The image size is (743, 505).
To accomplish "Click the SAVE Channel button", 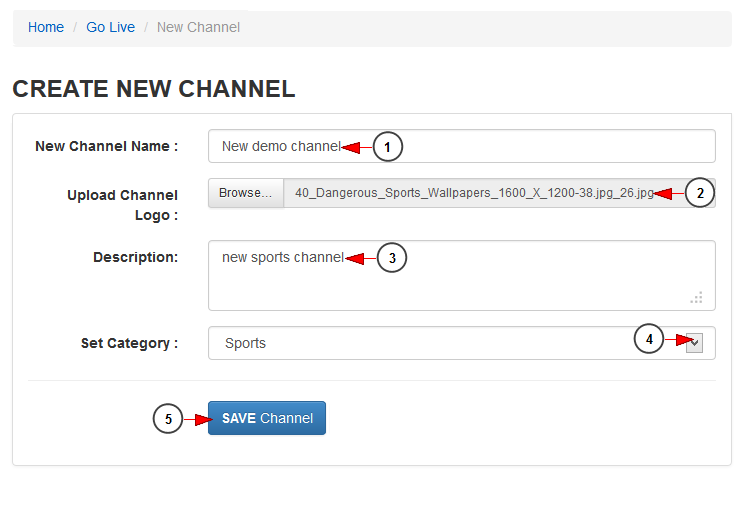I will click(267, 418).
